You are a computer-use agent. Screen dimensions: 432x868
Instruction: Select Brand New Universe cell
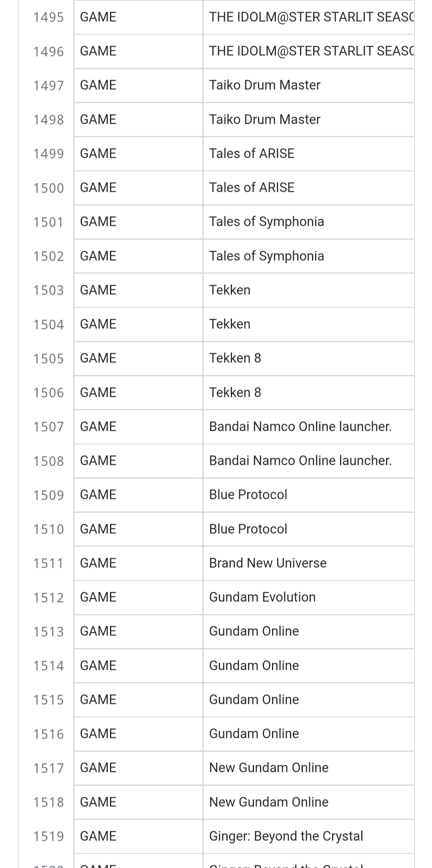pyautogui.click(x=308, y=563)
